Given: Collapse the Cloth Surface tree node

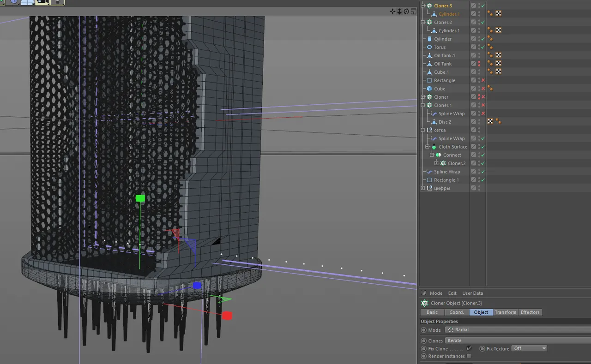Looking at the screenshot, I should pyautogui.click(x=428, y=147).
